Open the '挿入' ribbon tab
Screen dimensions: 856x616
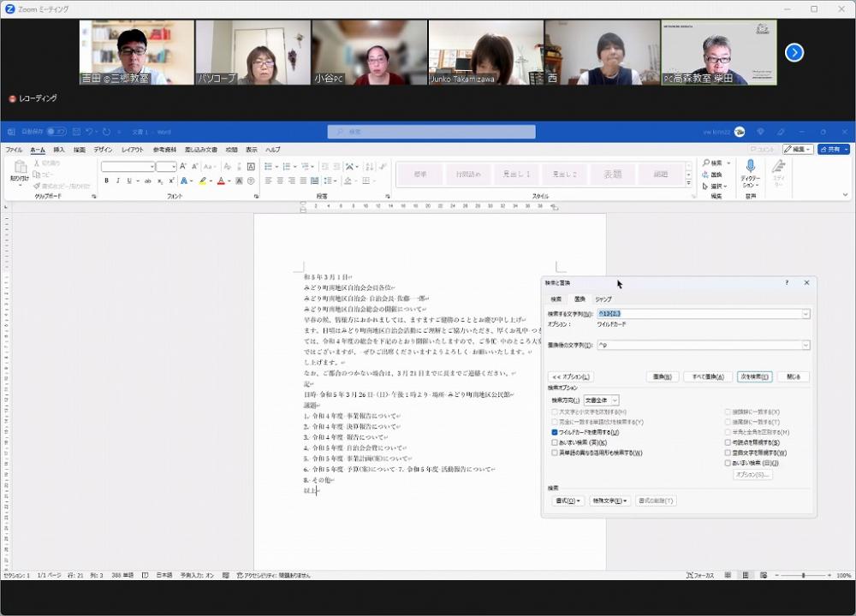[x=59, y=150]
